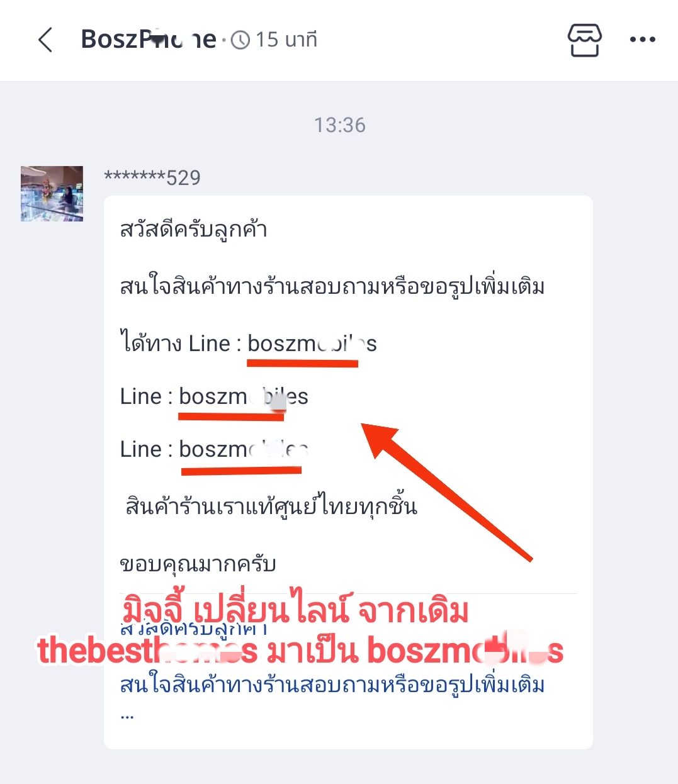678x784 pixels.
Task: Tap the third Line : boszm ID
Action: coord(214,449)
